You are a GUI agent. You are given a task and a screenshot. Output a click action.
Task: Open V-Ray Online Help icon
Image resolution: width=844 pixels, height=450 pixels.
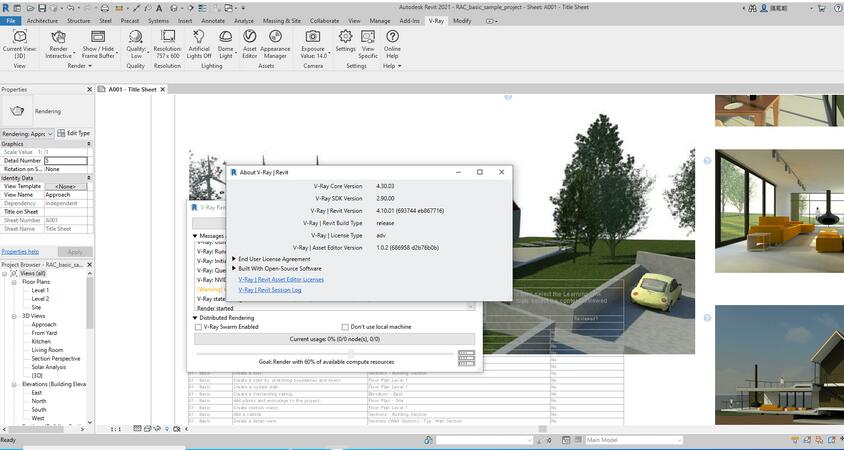click(392, 37)
